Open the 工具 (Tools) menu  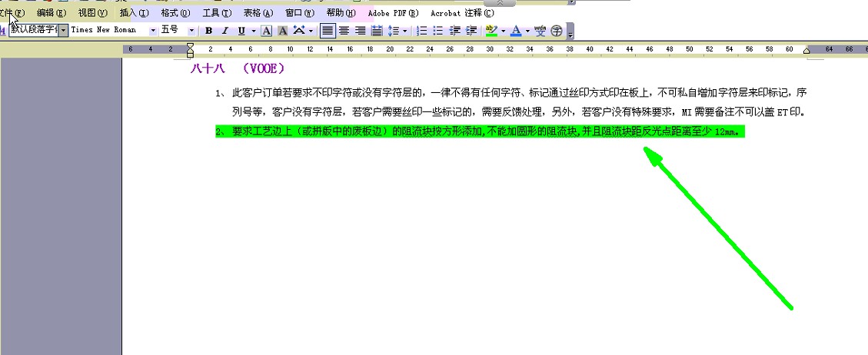217,13
